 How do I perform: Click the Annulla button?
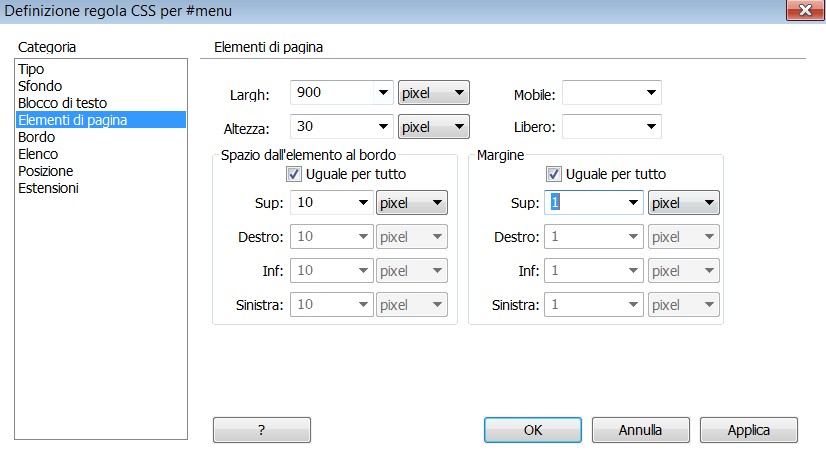[x=641, y=430]
